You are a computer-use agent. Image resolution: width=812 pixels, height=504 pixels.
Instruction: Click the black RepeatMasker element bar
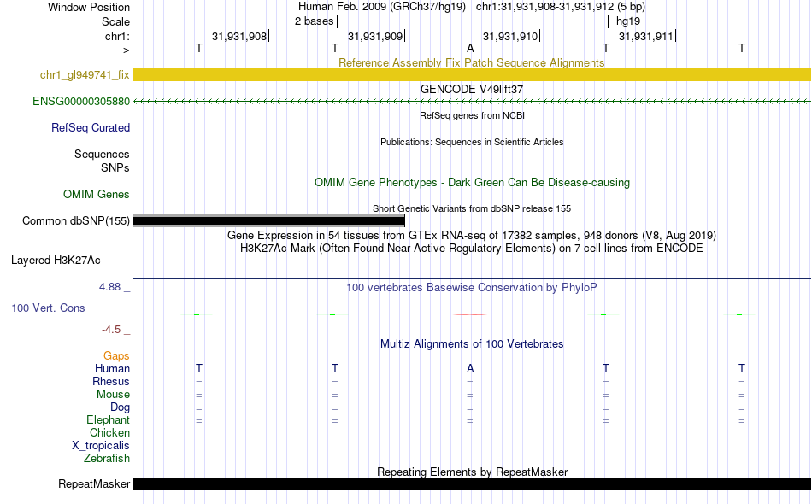point(472,483)
